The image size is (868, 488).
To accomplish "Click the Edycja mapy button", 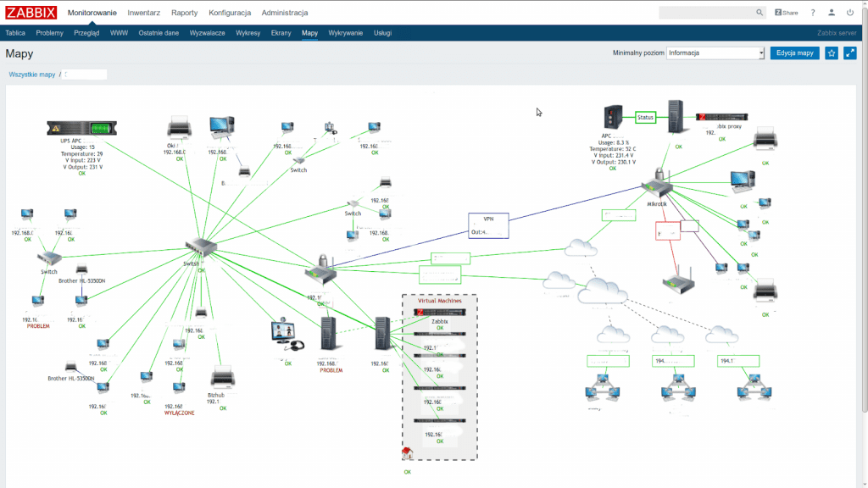I will coord(794,53).
